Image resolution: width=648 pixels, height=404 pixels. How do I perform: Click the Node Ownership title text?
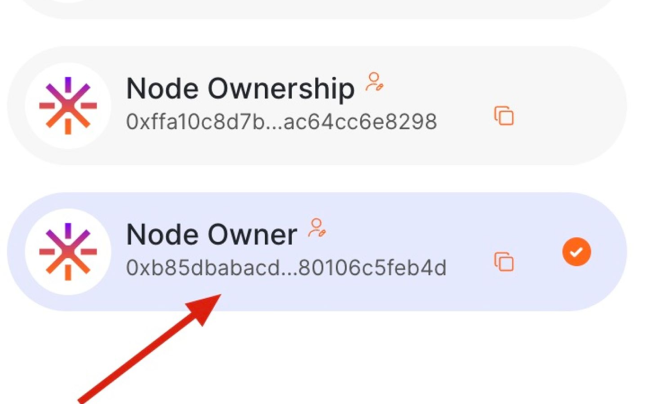coord(240,89)
